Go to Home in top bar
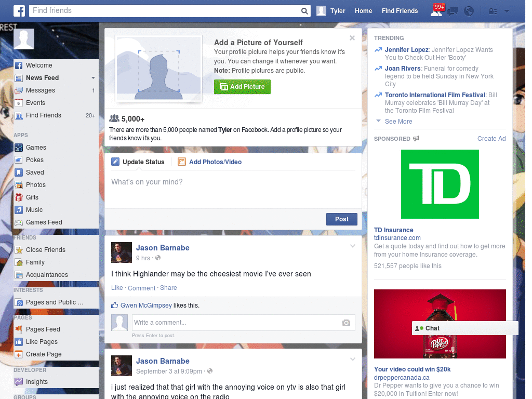Viewport: 532px width, 399px height. point(363,11)
